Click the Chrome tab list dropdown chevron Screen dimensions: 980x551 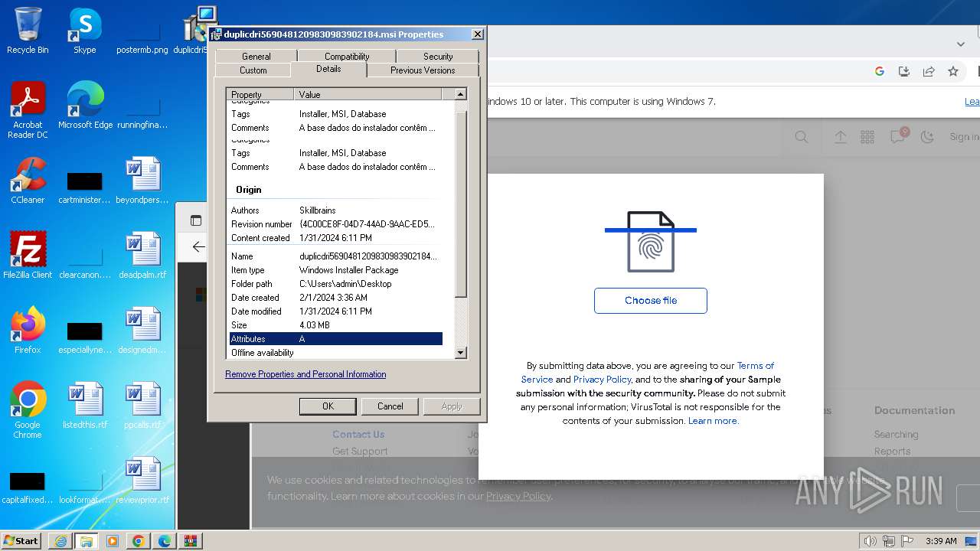(x=961, y=44)
